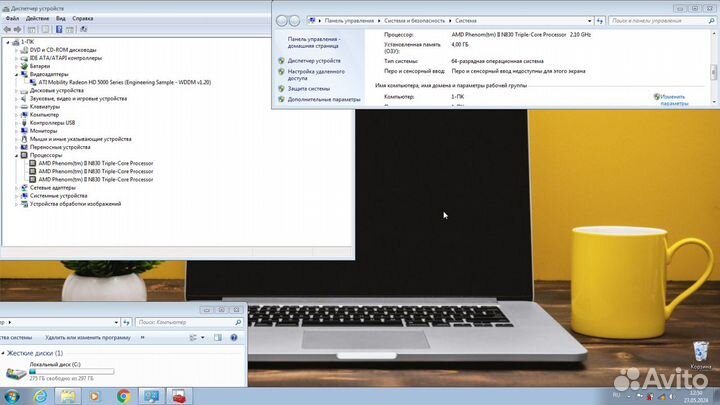Click the Back arrow in Device Manager toolbar

tap(7, 29)
